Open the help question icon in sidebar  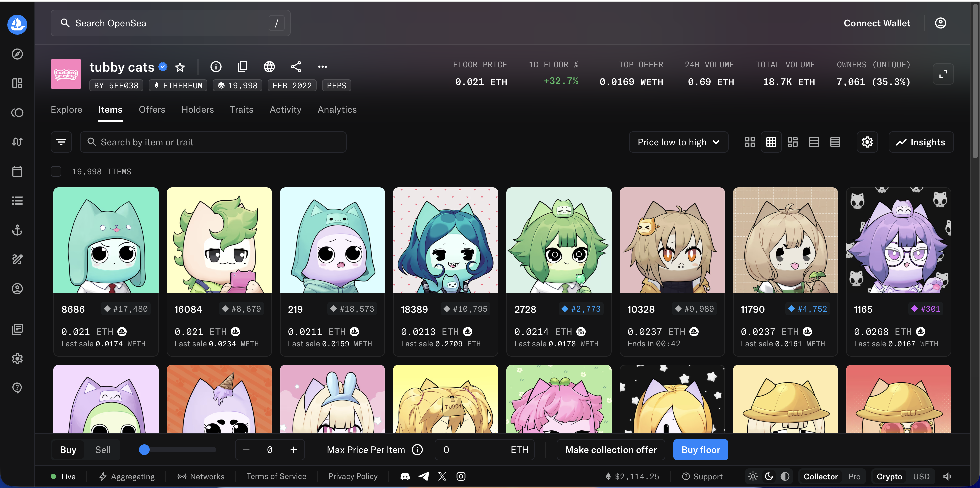coord(17,388)
